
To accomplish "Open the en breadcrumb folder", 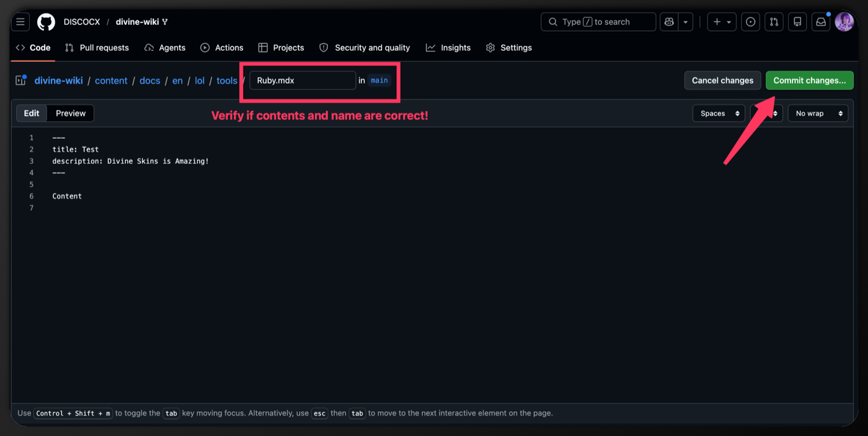I will [177, 81].
